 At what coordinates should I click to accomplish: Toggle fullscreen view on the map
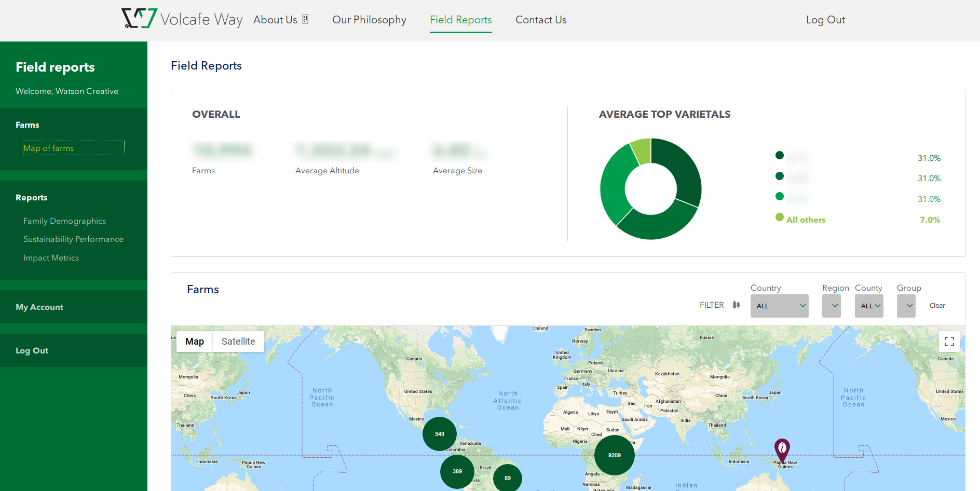pos(949,342)
